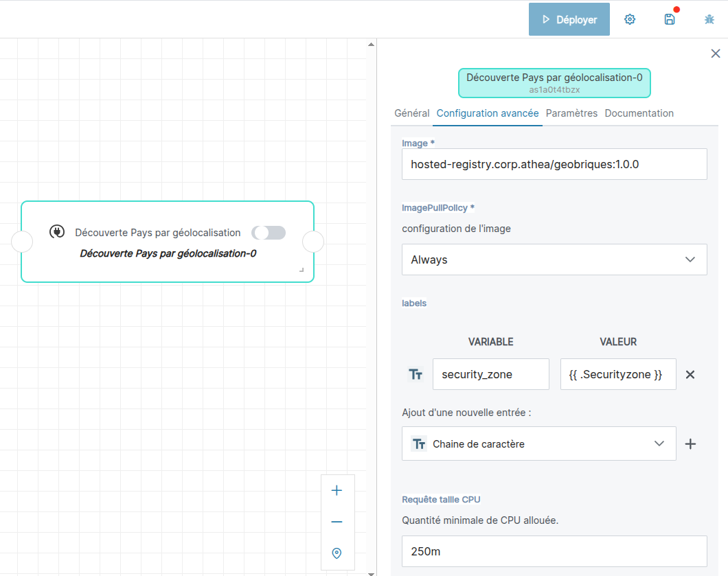Toggle the Découverte Pays par géolocalisation node switch
728x576 pixels.
pyautogui.click(x=269, y=233)
